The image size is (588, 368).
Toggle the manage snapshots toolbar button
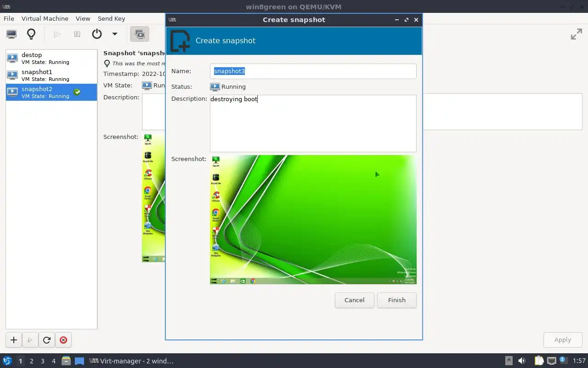pos(139,34)
